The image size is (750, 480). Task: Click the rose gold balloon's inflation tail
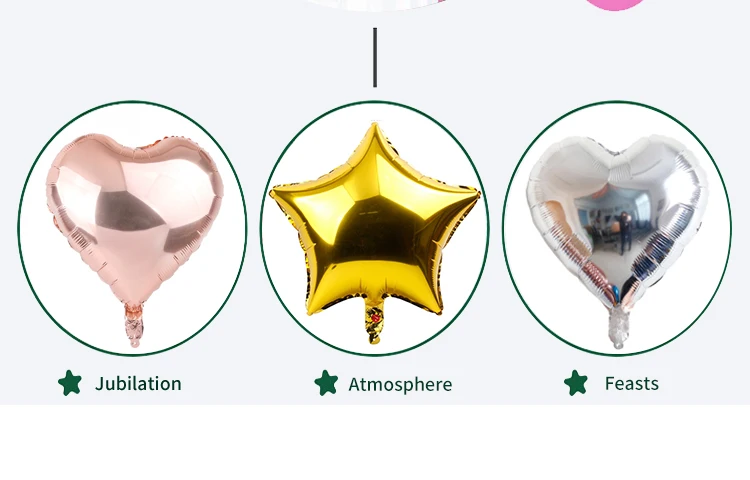(x=134, y=324)
